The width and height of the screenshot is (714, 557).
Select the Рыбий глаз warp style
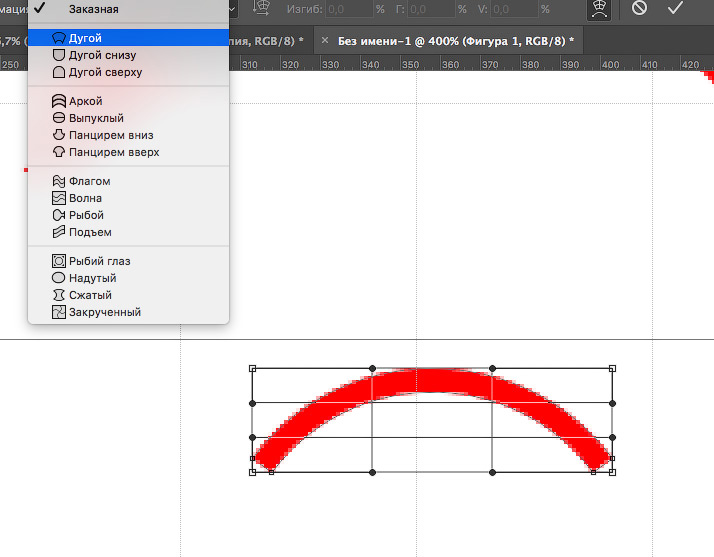tap(128, 261)
